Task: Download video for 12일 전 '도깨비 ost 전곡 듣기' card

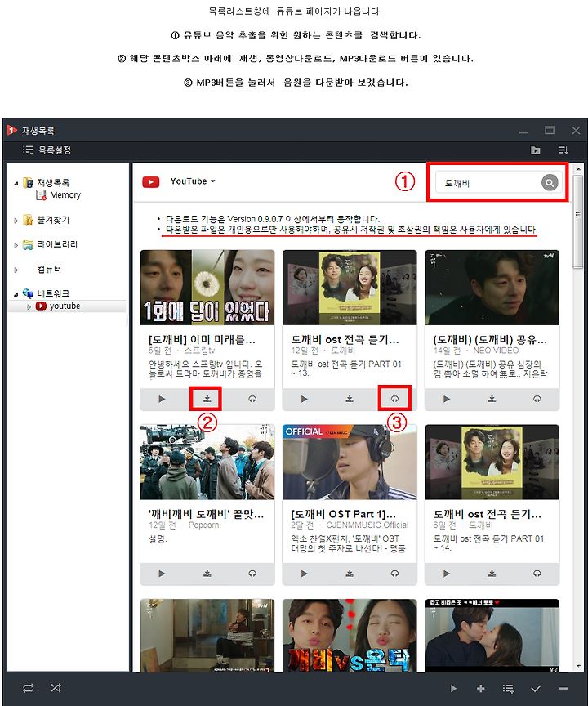Action: [x=350, y=399]
